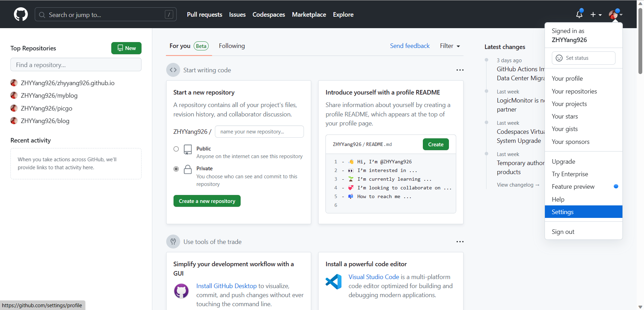The width and height of the screenshot is (644, 310).
Task: Click the GitHub Desktop logo icon
Action: click(x=181, y=291)
